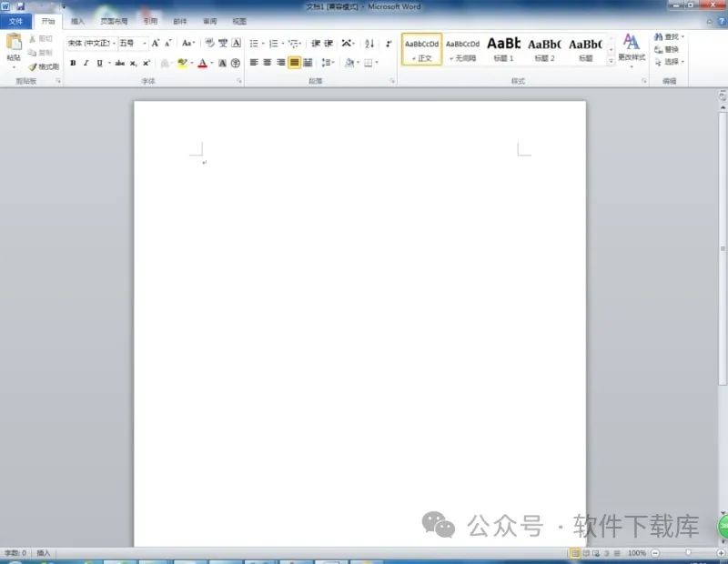Click the Increase Indent icon

[x=329, y=43]
